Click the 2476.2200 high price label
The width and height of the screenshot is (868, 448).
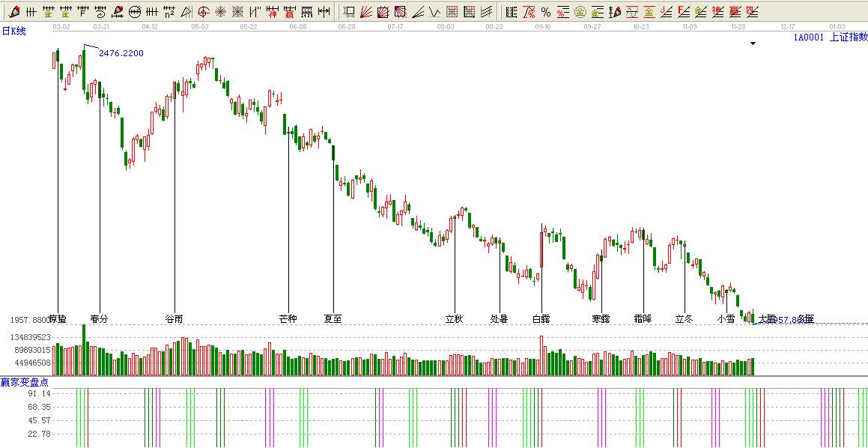point(121,53)
